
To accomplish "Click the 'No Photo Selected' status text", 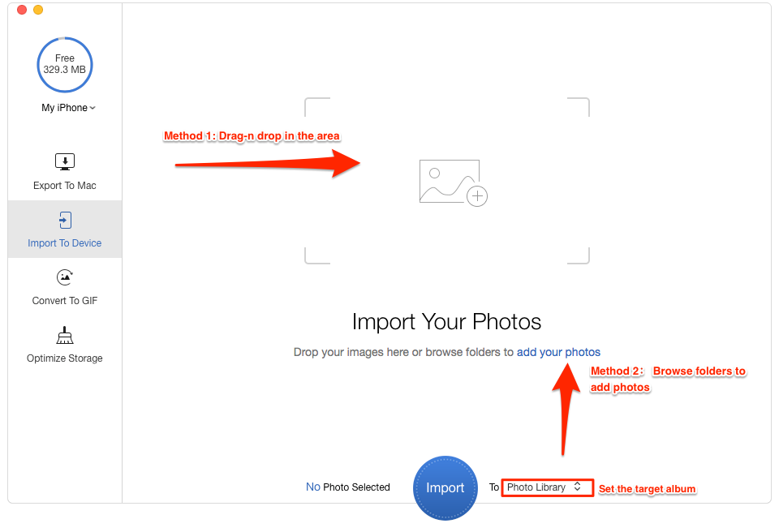I will 348,487.
